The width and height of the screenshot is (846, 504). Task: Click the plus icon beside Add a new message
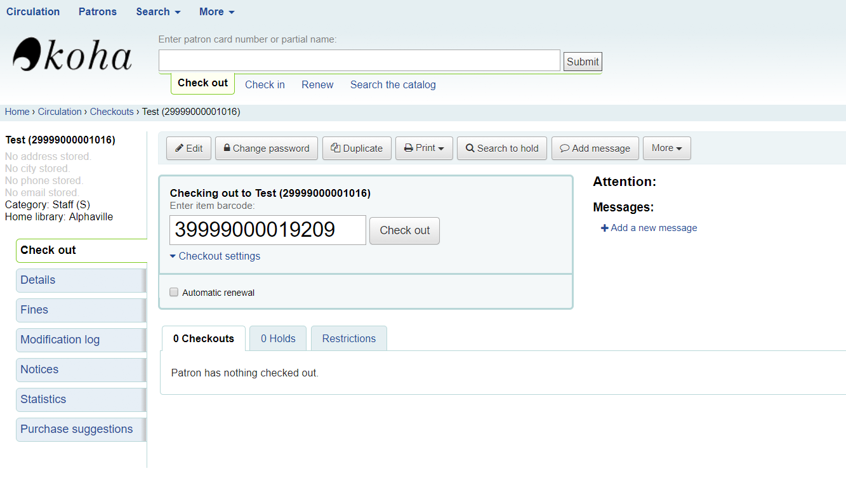click(604, 228)
